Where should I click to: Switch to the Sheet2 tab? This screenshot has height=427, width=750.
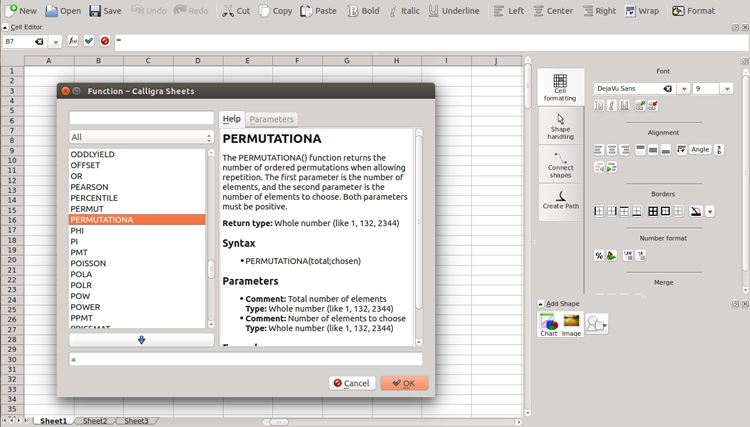pyautogui.click(x=95, y=421)
